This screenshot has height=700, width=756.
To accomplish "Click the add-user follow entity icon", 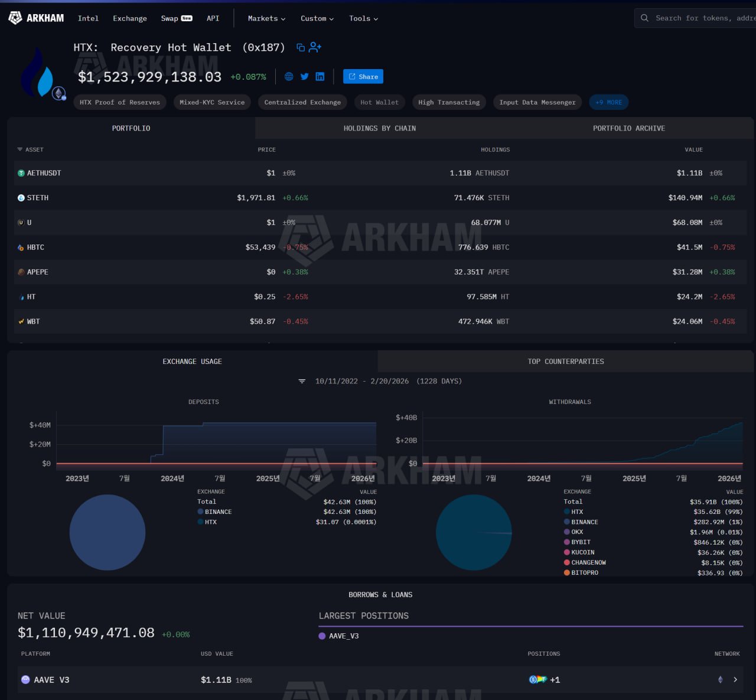I will pyautogui.click(x=315, y=47).
